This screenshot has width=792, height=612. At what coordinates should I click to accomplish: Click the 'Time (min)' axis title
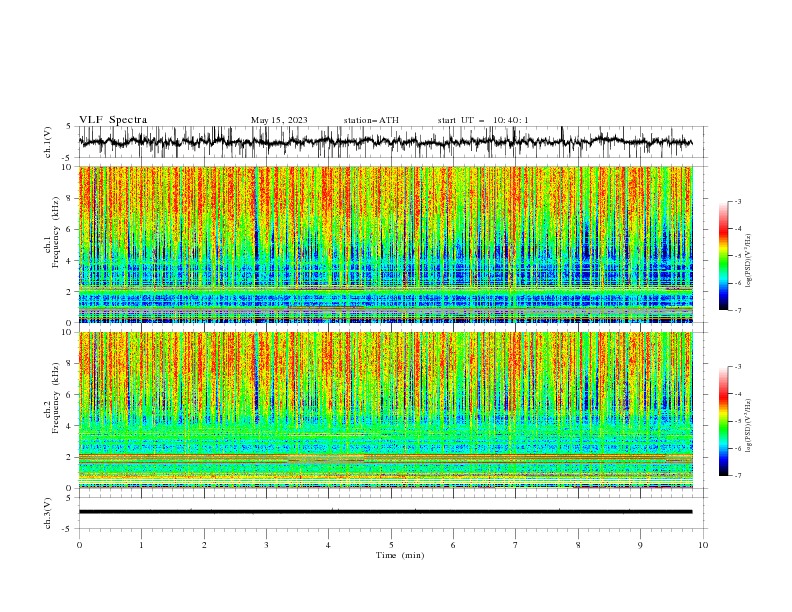pos(400,555)
